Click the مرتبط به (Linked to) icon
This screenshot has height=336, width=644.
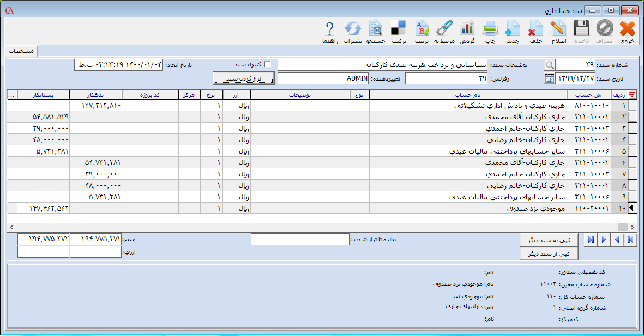[445, 32]
